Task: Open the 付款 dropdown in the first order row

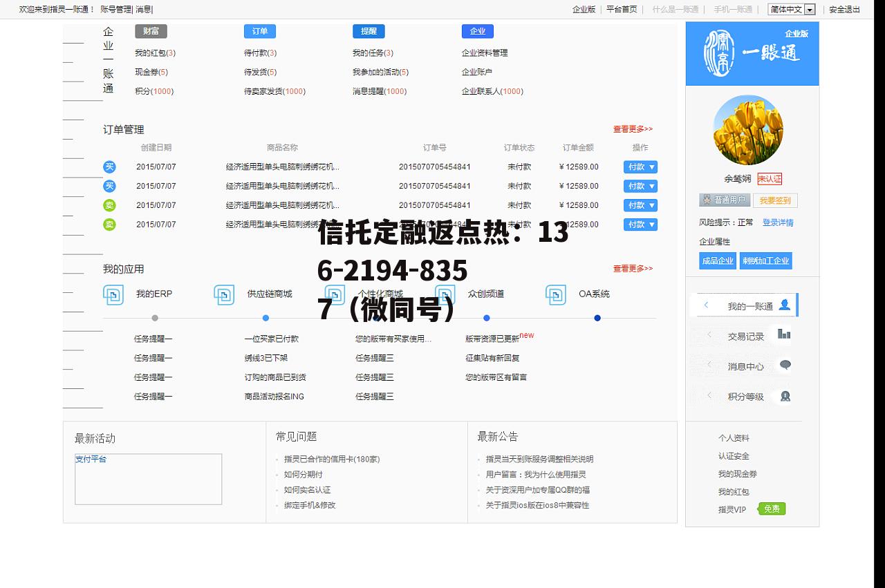Action: click(640, 167)
